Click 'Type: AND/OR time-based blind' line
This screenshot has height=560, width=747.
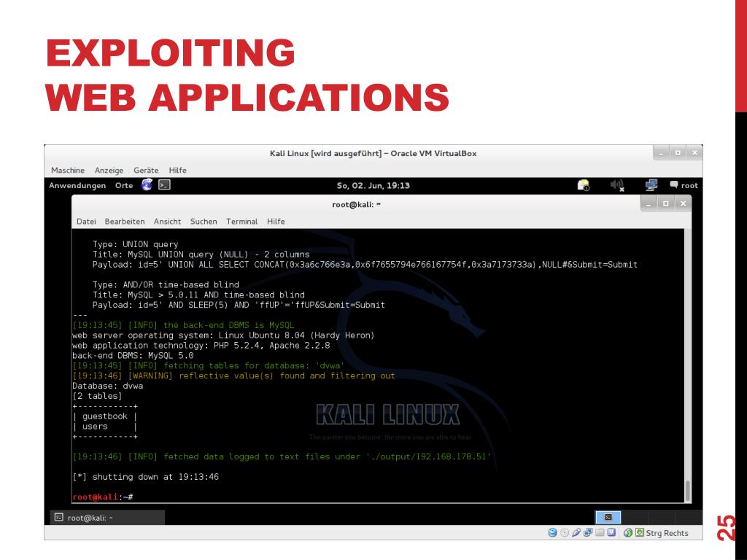[x=166, y=285]
